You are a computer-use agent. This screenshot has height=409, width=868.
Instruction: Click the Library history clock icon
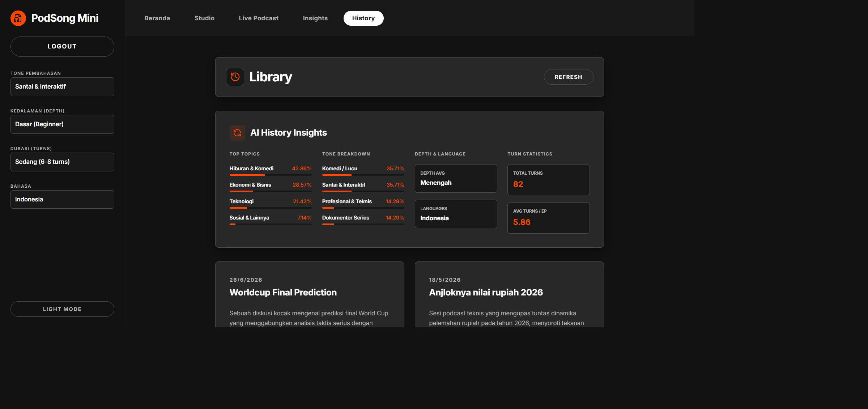click(x=235, y=77)
